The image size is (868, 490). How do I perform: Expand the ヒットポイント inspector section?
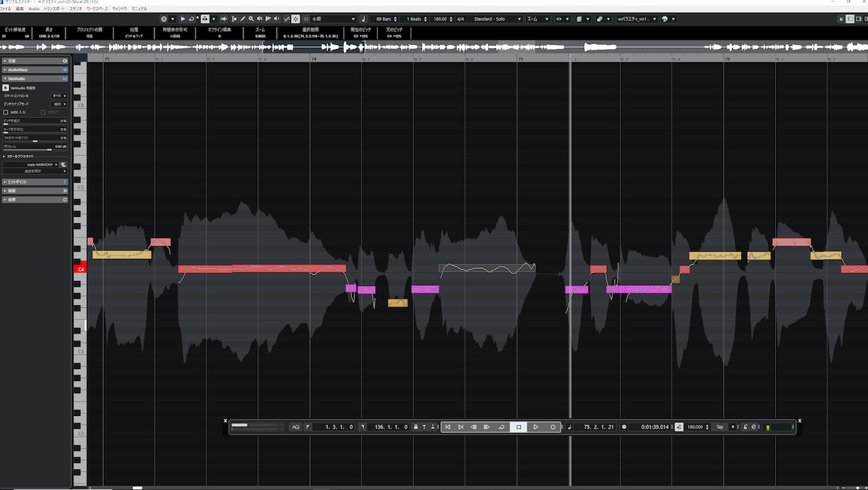point(36,182)
